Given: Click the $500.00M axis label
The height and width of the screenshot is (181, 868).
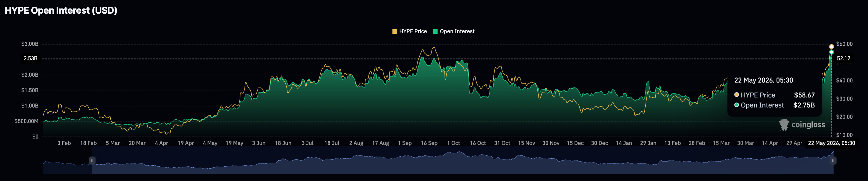Looking at the screenshot, I should 27,121.
